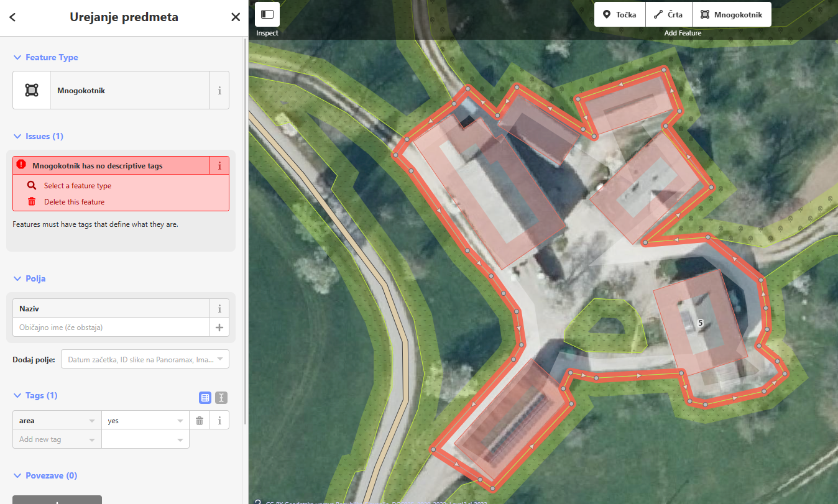The image size is (838, 504).
Task: Click the back arrow in the editor header
Action: (12, 17)
